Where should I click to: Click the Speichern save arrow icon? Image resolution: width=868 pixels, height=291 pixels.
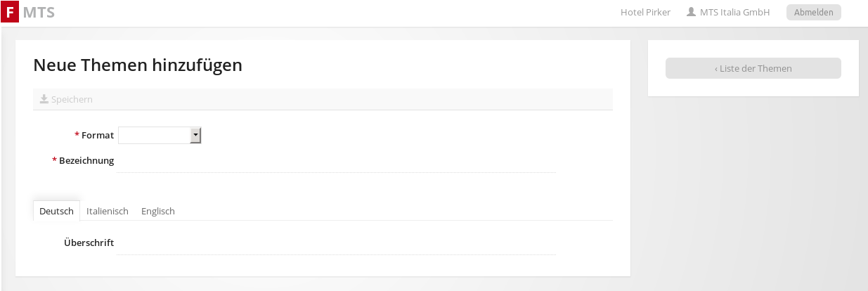point(44,99)
